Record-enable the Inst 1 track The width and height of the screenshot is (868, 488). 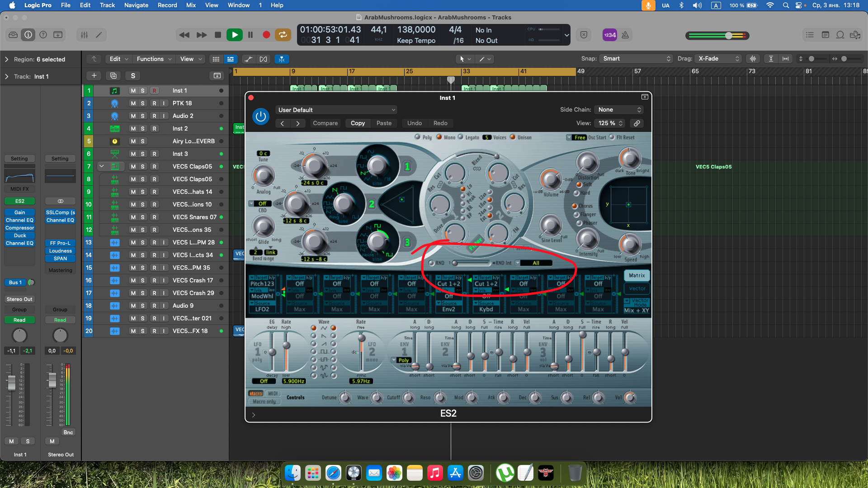click(154, 91)
